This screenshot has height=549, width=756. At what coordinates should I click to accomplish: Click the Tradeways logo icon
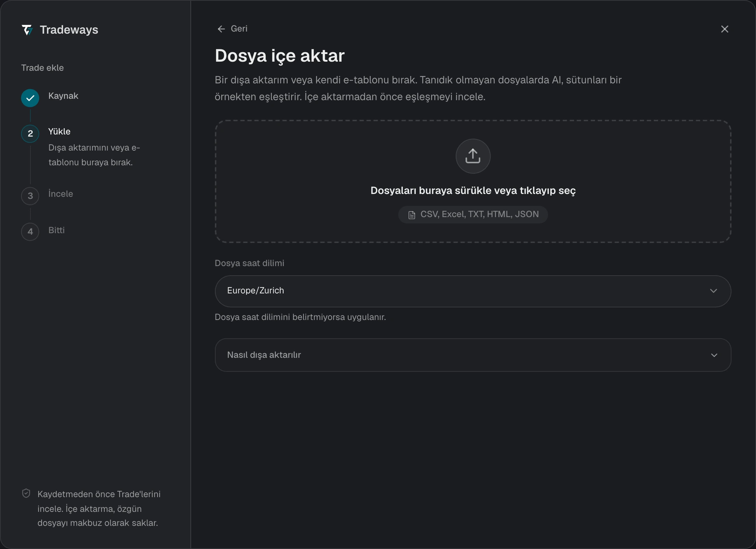coord(27,30)
